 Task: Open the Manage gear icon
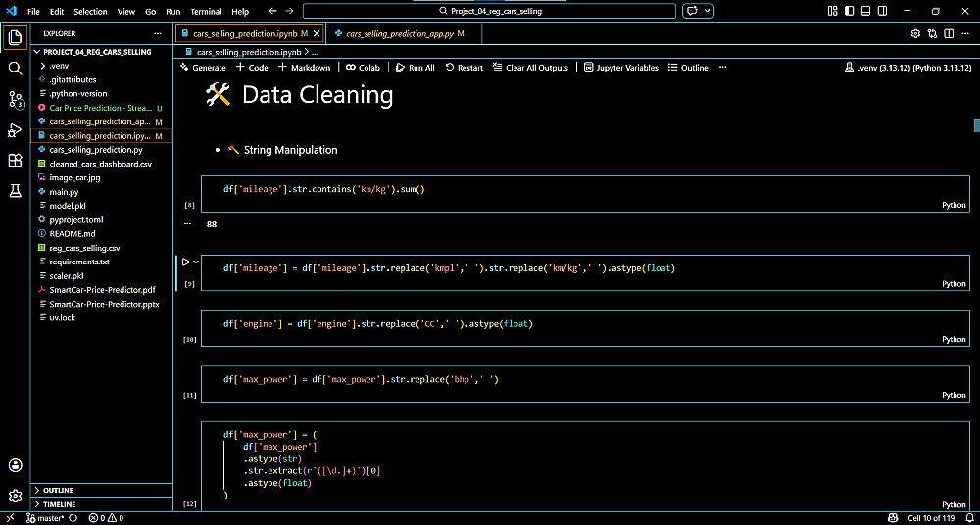(15, 497)
